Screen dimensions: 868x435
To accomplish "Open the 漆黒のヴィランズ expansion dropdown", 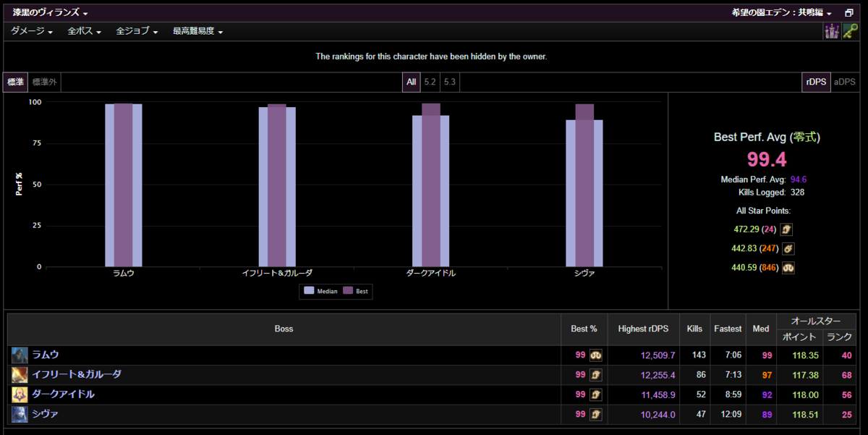I will pyautogui.click(x=51, y=13).
